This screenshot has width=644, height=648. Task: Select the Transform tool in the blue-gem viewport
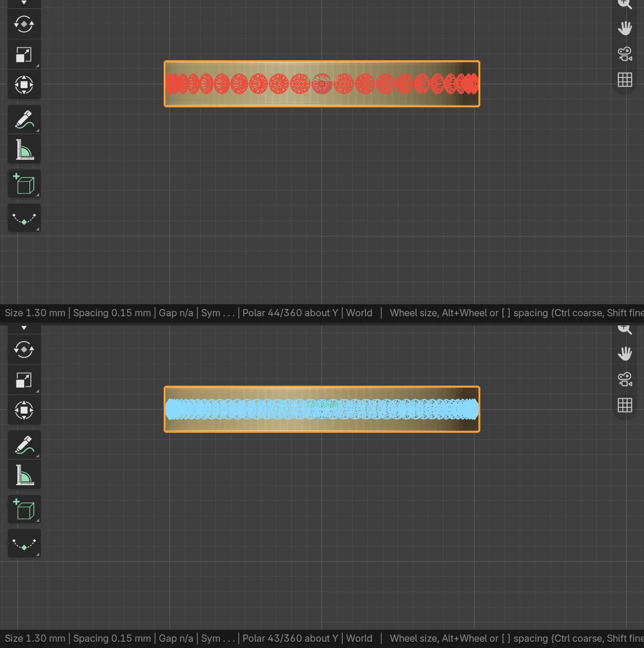click(24, 410)
